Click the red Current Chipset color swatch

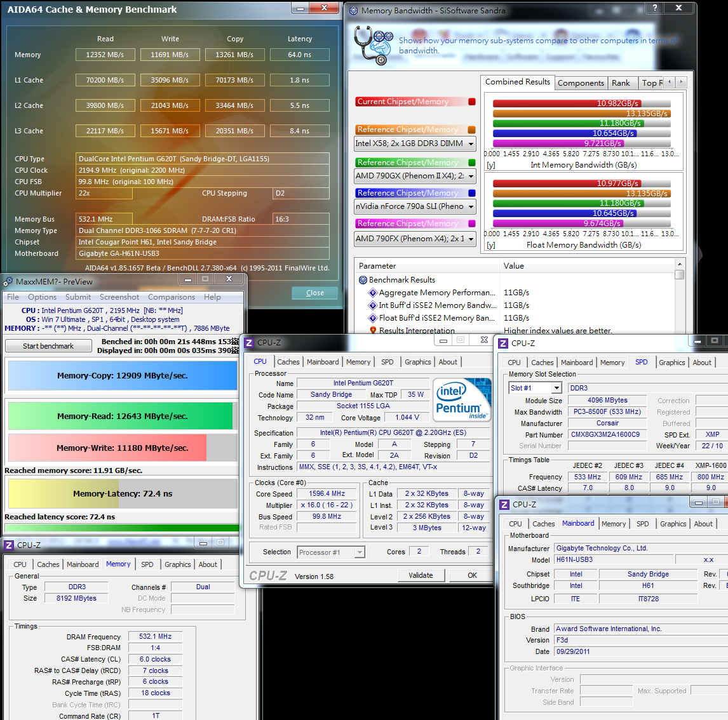pyautogui.click(x=472, y=102)
